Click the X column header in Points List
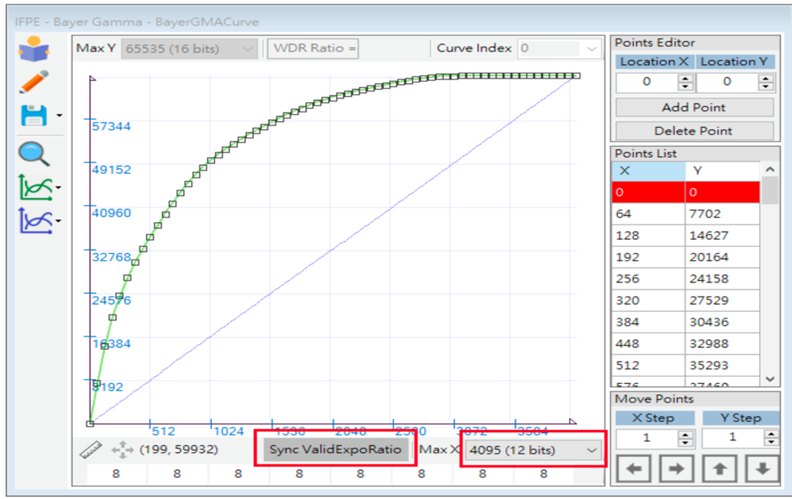792x499 pixels. 649,171
